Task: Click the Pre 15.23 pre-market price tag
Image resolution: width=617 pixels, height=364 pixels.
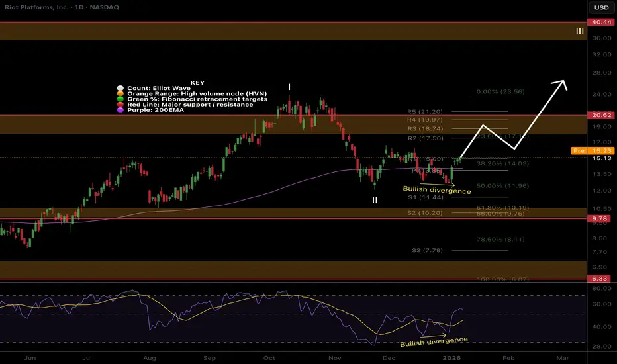Action: tap(593, 151)
